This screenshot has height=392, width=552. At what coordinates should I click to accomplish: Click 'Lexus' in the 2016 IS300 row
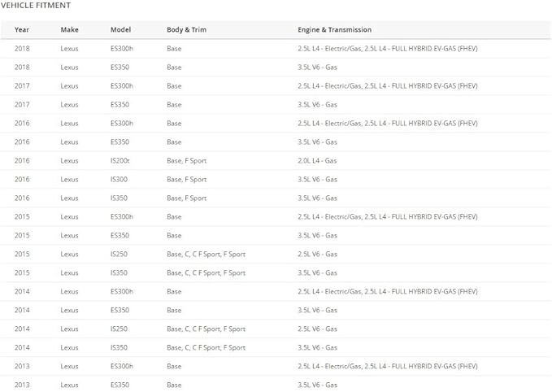pyautogui.click(x=69, y=179)
